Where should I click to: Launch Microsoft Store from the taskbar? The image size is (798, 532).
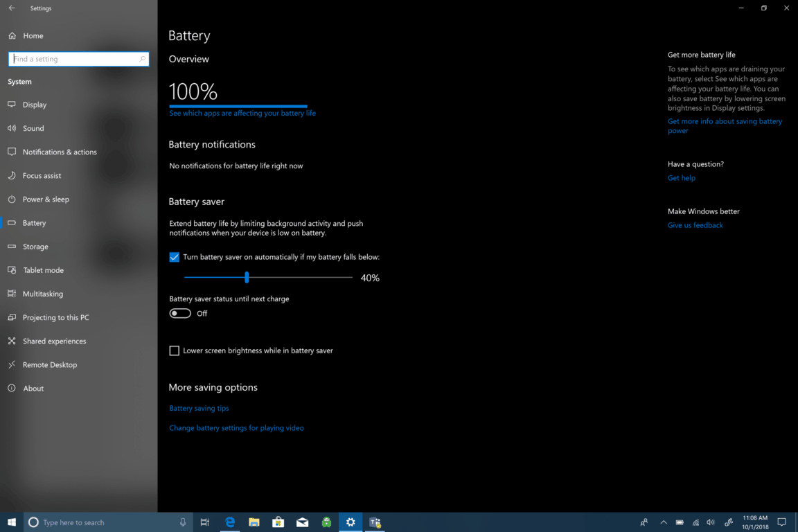point(278,522)
